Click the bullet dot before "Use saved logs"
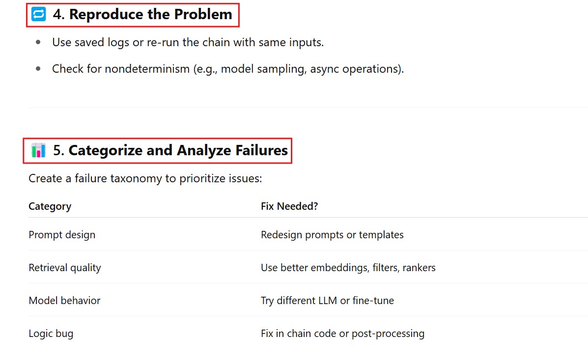This screenshot has height=364, width=588. pyautogui.click(x=38, y=42)
